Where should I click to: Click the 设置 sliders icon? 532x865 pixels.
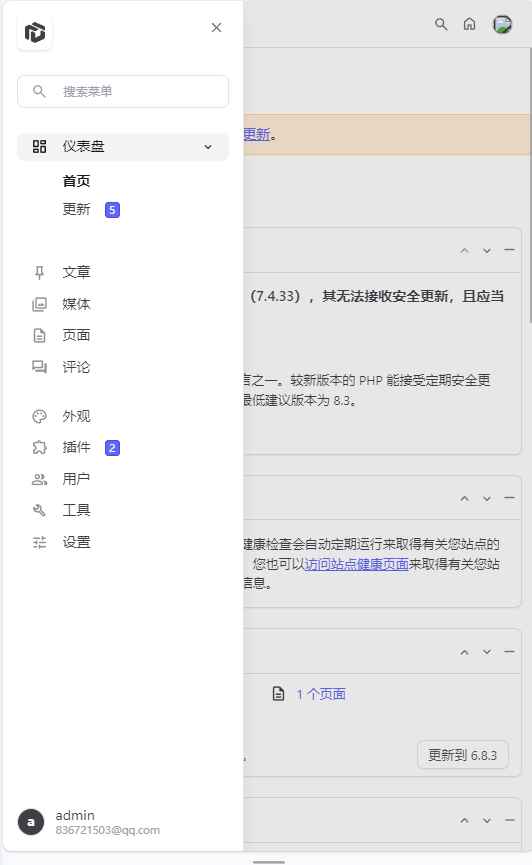click(39, 542)
